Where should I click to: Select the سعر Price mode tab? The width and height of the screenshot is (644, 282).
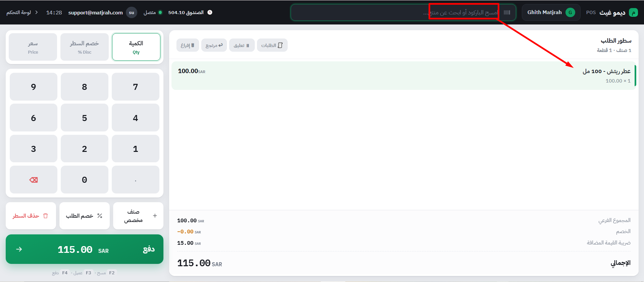(33, 47)
